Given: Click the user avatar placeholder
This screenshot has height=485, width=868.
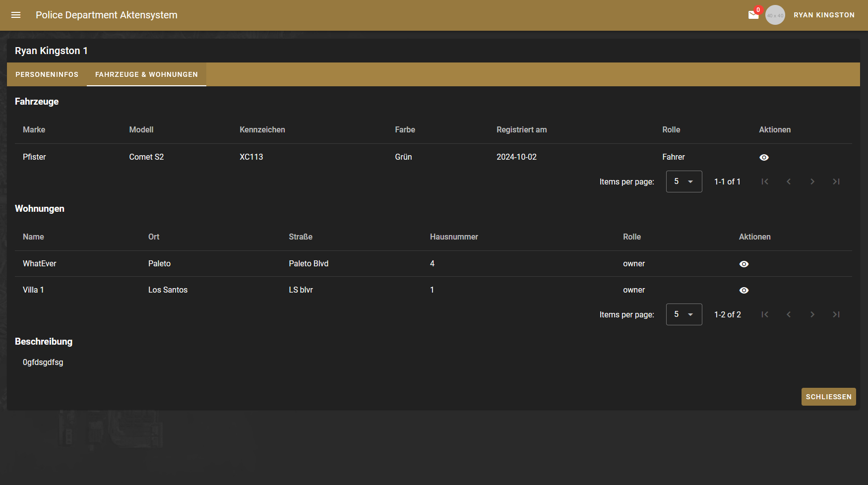Looking at the screenshot, I should click(775, 15).
